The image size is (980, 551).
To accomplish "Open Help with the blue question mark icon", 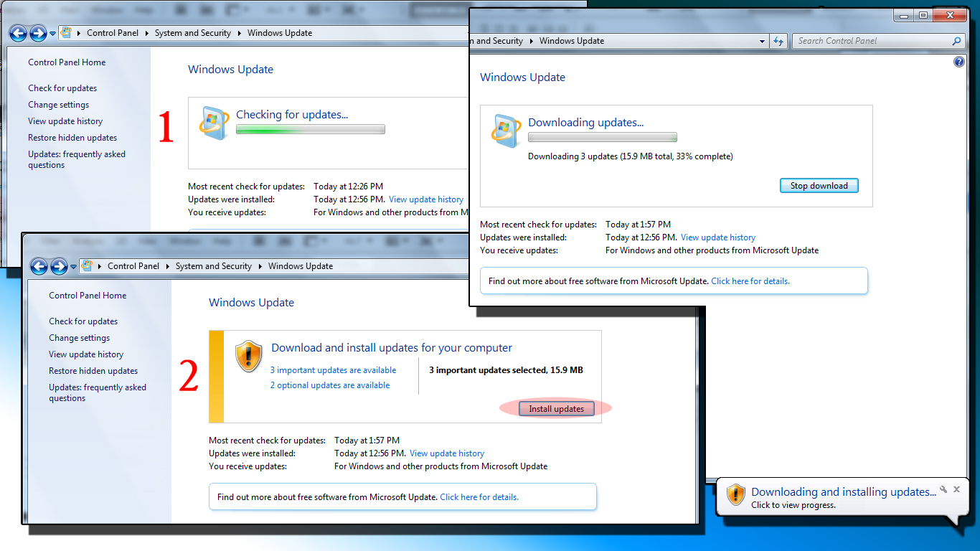I will 959,62.
